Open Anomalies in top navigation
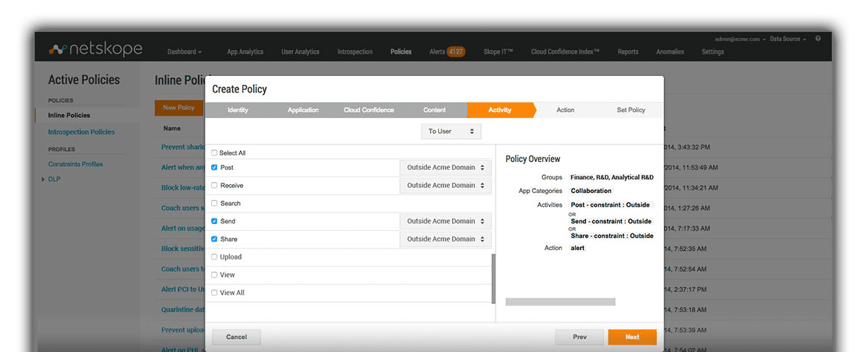The width and height of the screenshot is (868, 352). coord(671,52)
